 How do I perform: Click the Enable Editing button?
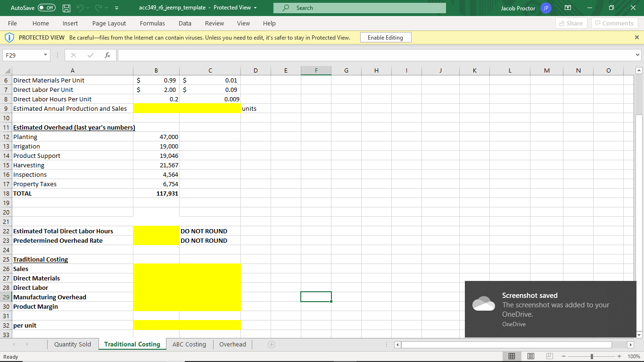click(385, 37)
